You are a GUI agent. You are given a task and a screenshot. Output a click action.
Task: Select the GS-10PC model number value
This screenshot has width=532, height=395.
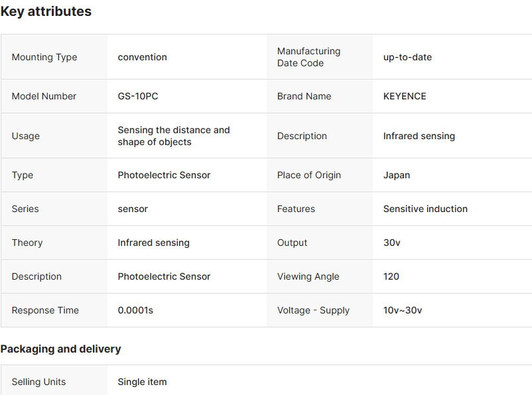[x=138, y=96]
